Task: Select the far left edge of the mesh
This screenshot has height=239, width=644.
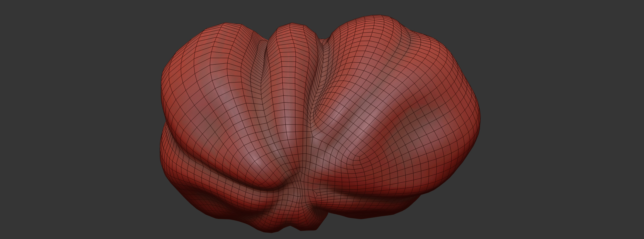Action: point(161,91)
